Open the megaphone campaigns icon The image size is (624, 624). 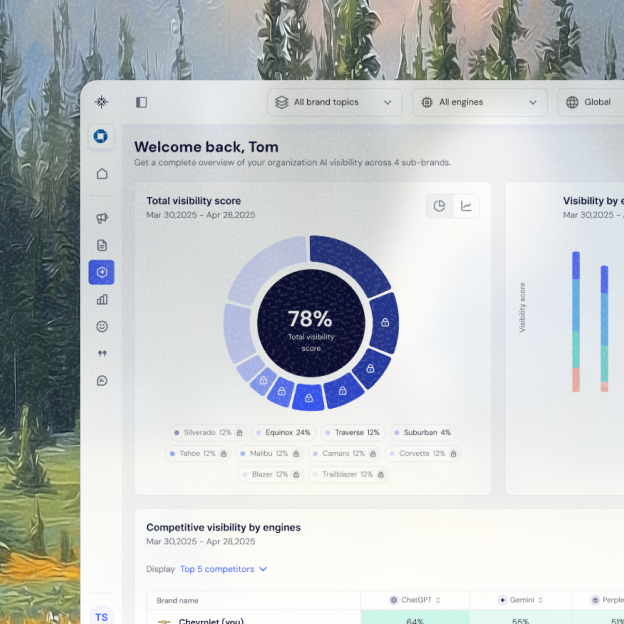[102, 218]
